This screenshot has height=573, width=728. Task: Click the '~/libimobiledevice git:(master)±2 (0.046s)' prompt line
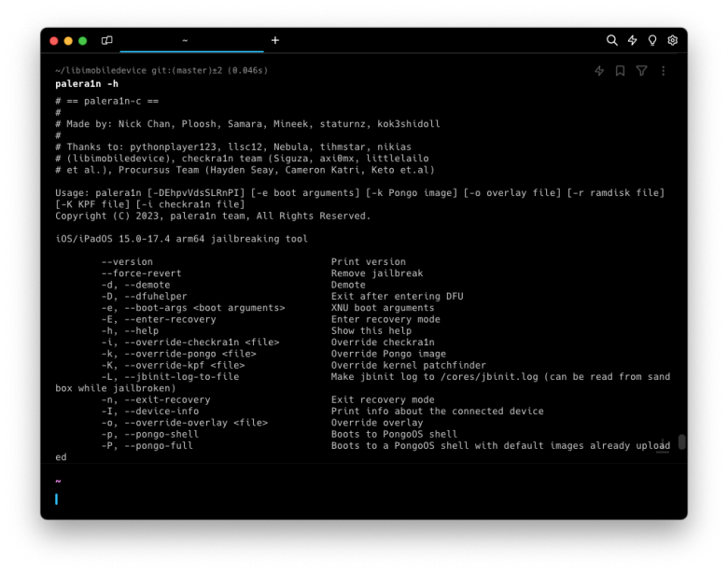[161, 71]
